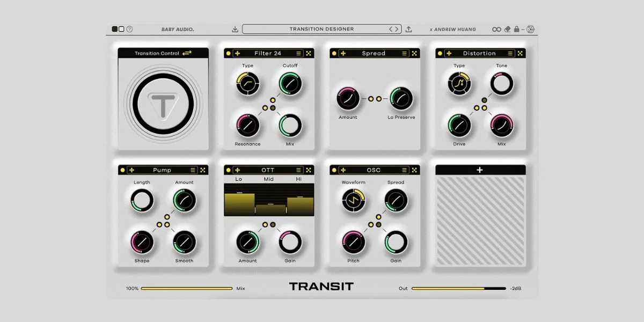Screen dimensions: 644x322
Task: Click the eraser clear icon in top bar
Action: click(507, 29)
